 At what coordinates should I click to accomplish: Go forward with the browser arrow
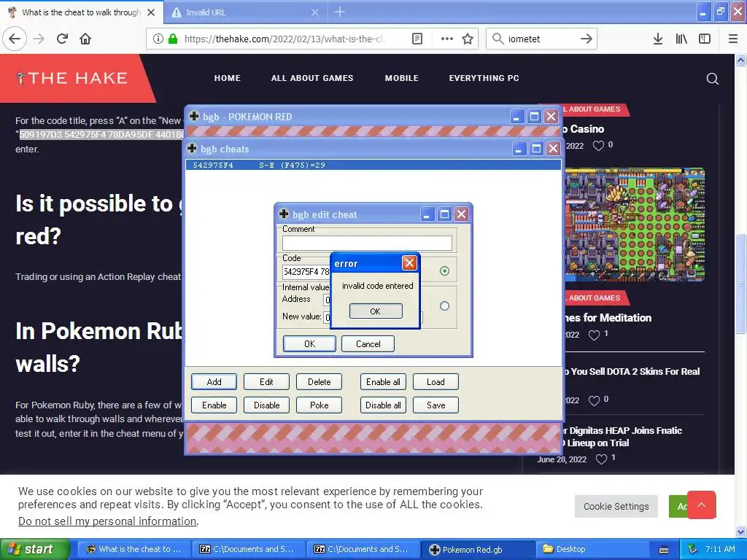click(x=39, y=39)
